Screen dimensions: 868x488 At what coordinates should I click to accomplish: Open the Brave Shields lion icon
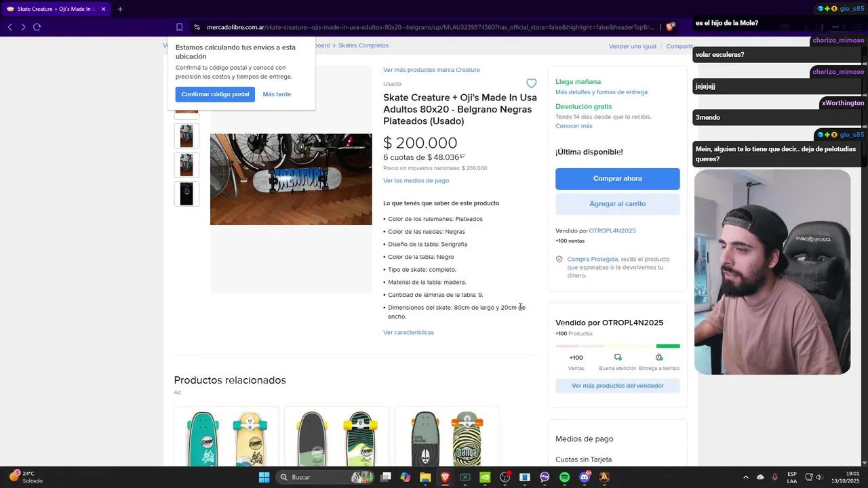(670, 27)
